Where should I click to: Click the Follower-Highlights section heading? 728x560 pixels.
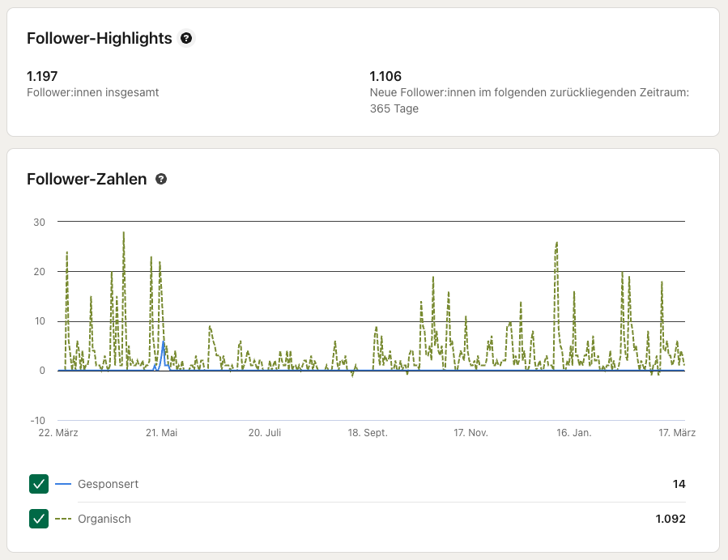coord(98,38)
